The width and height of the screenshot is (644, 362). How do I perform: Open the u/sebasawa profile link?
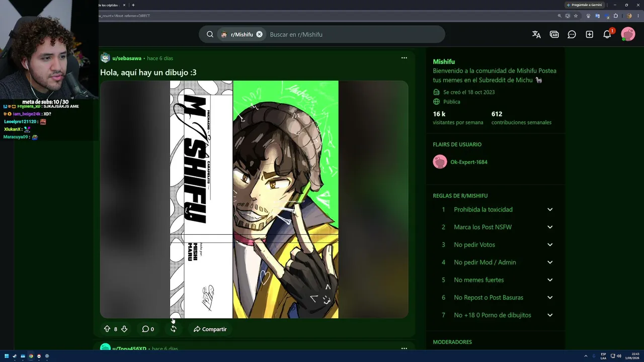click(127, 58)
